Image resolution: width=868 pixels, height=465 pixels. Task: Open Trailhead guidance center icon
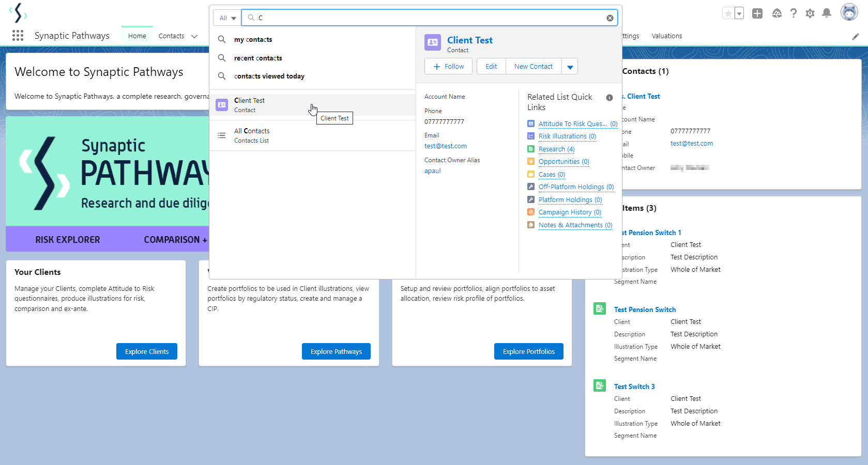tap(776, 13)
